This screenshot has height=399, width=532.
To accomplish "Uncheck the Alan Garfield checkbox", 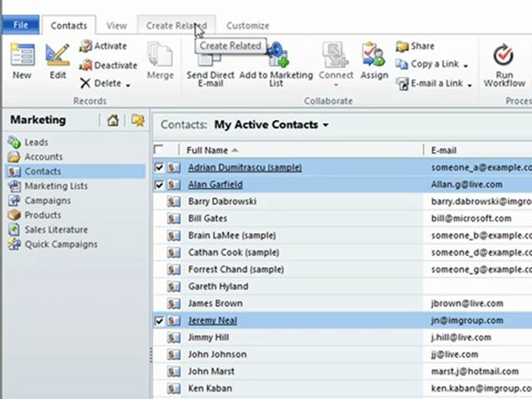I will coord(159,185).
